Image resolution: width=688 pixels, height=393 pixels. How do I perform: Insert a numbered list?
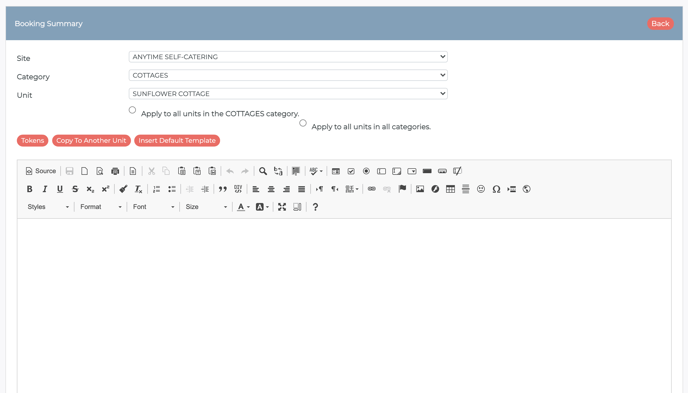[x=156, y=189]
